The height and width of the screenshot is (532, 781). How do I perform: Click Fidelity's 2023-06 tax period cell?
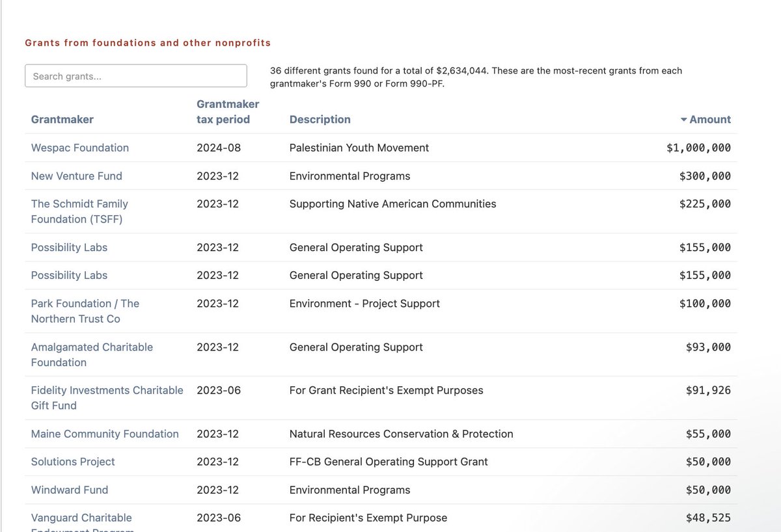[x=219, y=390]
